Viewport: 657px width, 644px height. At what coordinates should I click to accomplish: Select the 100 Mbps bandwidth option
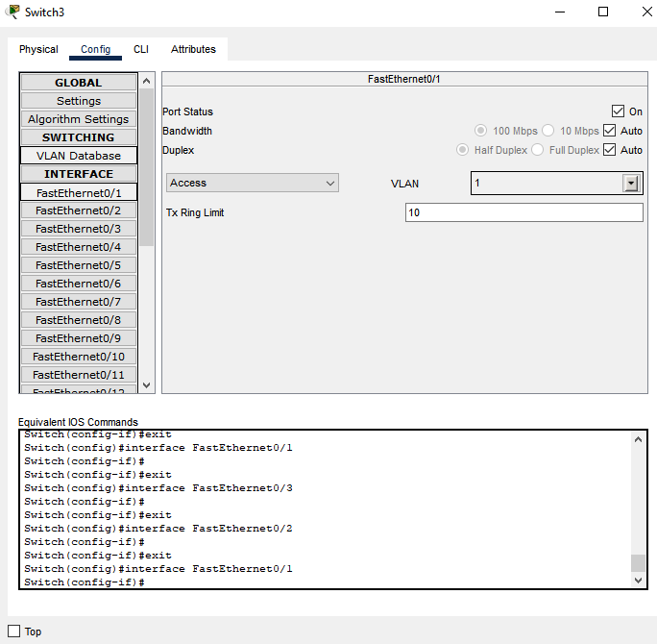480,131
